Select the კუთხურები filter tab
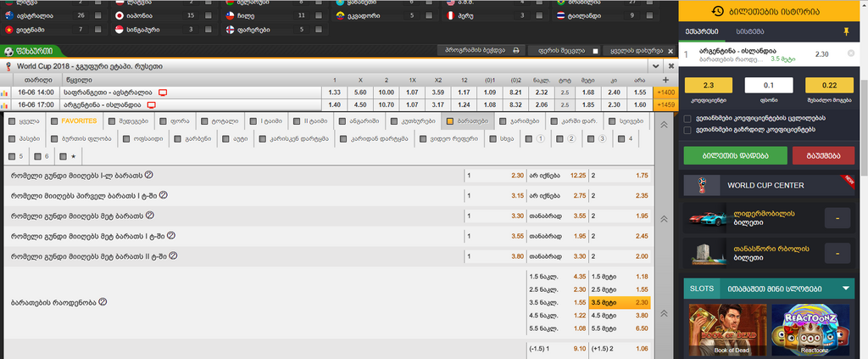Screen dimensions: 868x359 click(x=413, y=121)
